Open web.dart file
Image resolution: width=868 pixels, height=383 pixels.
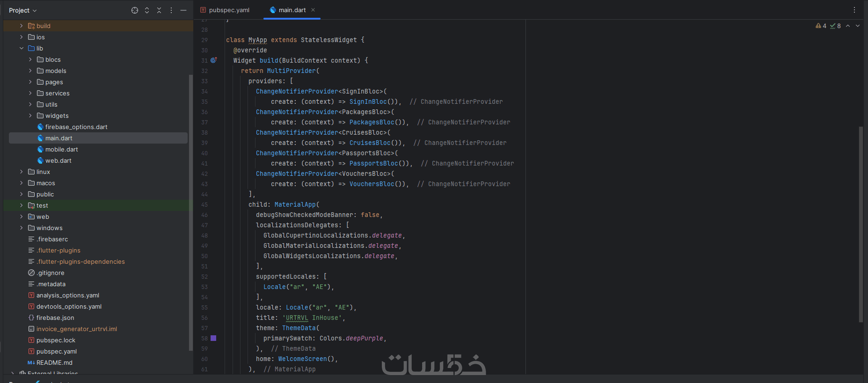[58, 160]
